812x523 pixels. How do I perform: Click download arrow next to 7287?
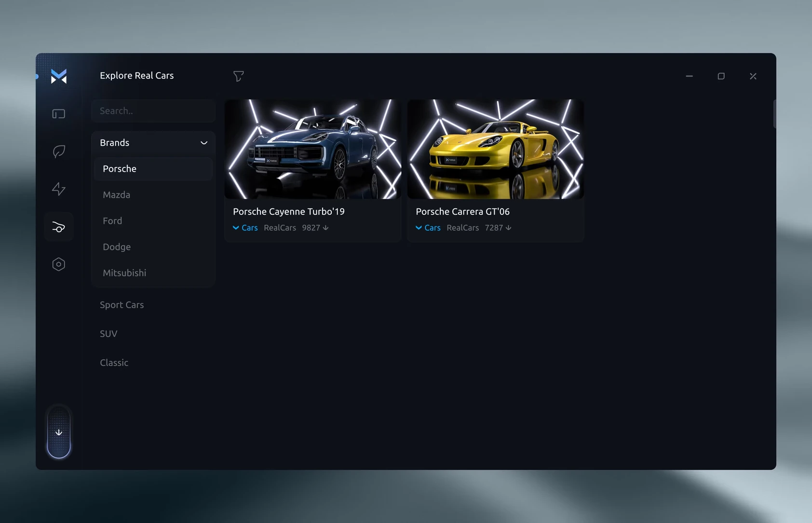point(509,228)
